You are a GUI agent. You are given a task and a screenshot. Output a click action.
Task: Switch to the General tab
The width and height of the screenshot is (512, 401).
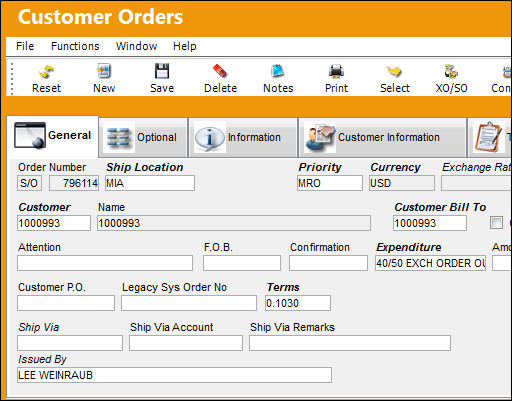(53, 136)
